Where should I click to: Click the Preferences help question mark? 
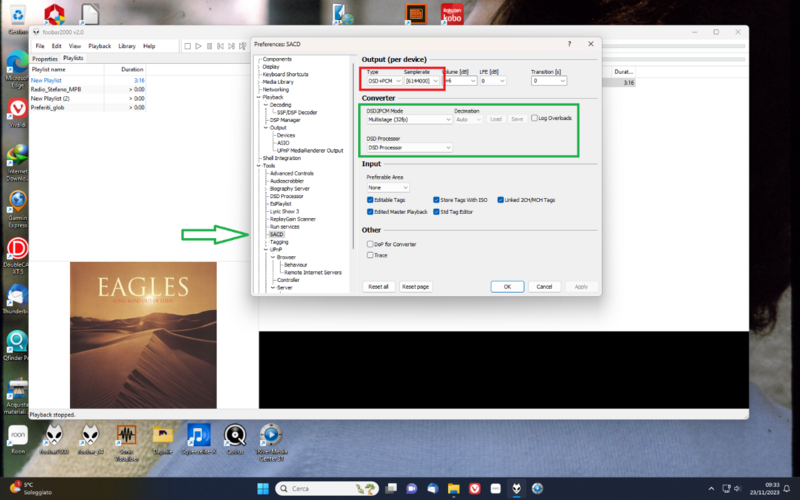[569, 44]
